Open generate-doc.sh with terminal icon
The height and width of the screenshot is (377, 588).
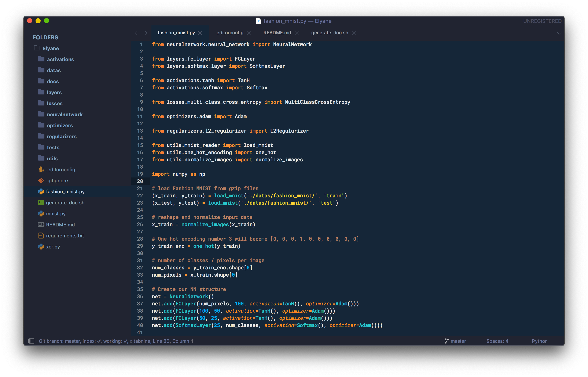point(65,203)
